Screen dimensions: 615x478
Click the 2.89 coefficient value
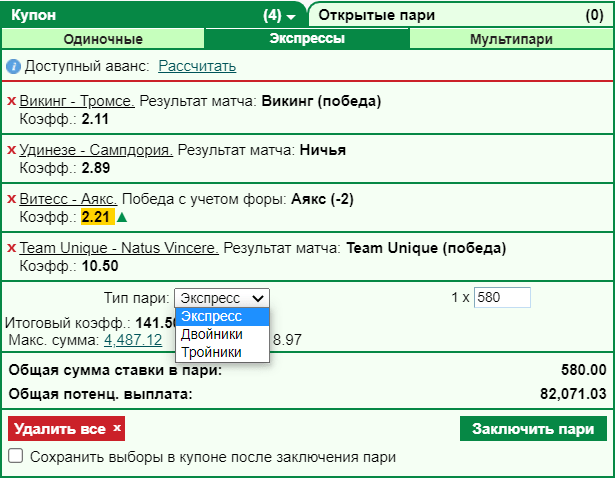coord(96,168)
